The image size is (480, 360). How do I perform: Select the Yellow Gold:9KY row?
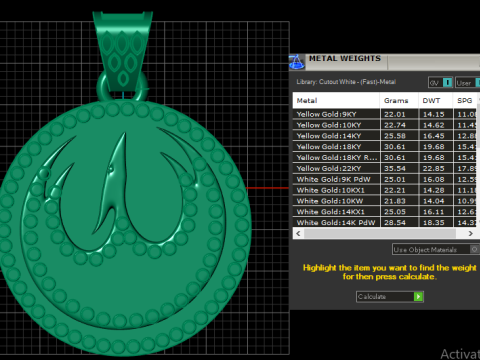[x=386, y=114]
